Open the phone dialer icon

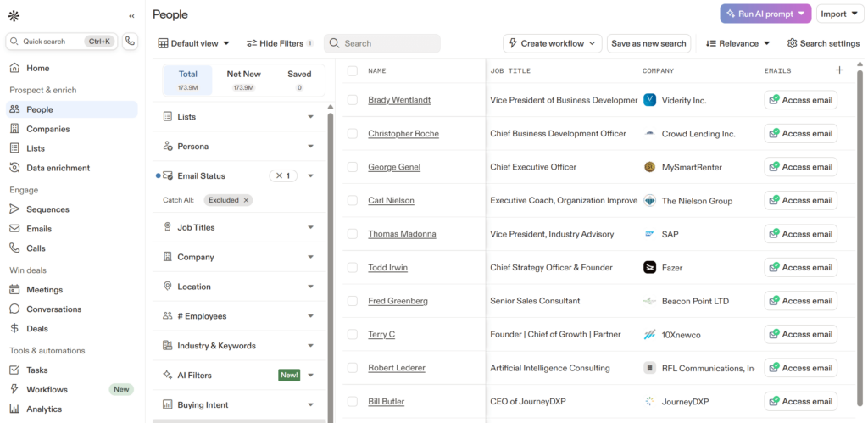click(130, 41)
